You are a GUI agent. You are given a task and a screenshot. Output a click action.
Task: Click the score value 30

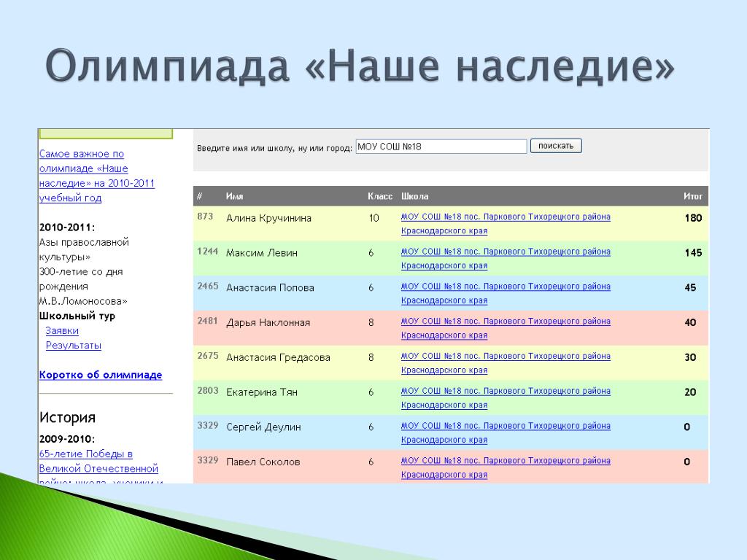(690, 357)
